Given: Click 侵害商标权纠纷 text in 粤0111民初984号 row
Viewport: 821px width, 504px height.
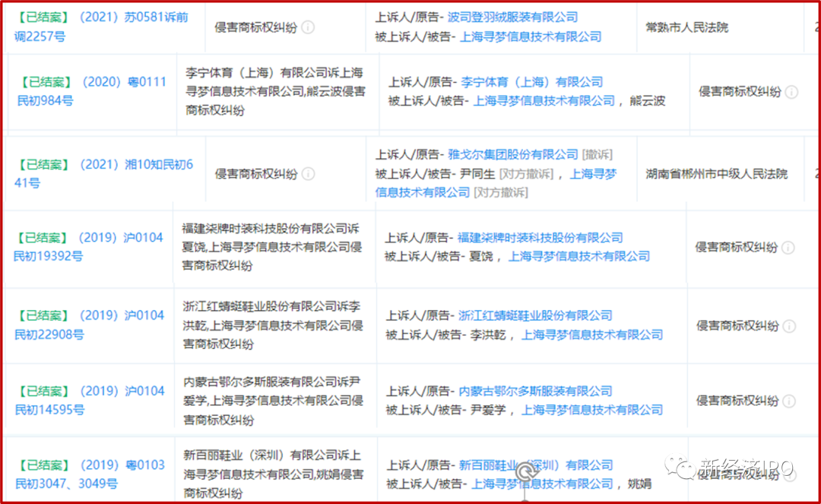Looking at the screenshot, I should point(740,92).
